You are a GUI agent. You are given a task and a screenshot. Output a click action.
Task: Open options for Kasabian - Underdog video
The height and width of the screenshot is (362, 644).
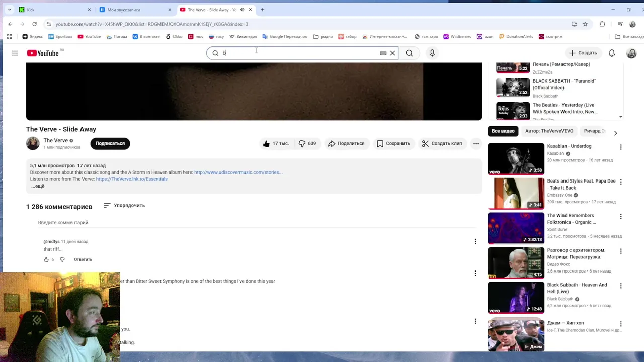click(621, 147)
